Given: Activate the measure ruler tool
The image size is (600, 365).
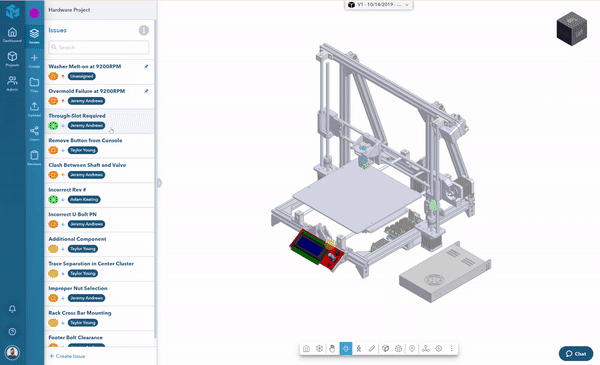Looking at the screenshot, I should pos(372,349).
